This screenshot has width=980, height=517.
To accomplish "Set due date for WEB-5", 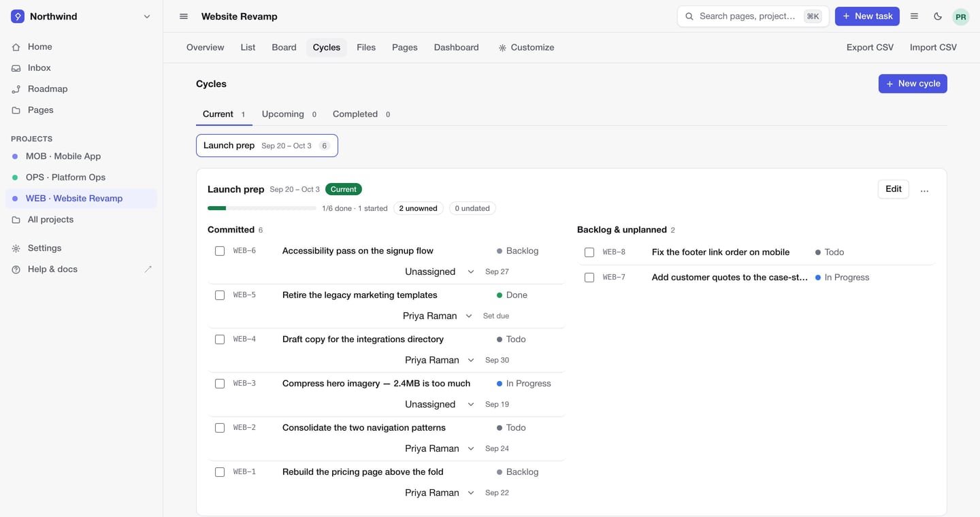I will tap(496, 316).
